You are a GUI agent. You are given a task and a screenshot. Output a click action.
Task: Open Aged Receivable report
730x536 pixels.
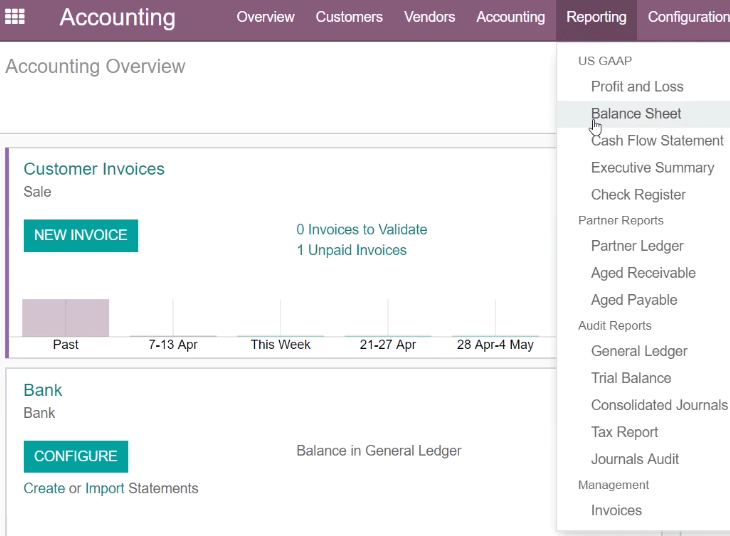tap(643, 273)
